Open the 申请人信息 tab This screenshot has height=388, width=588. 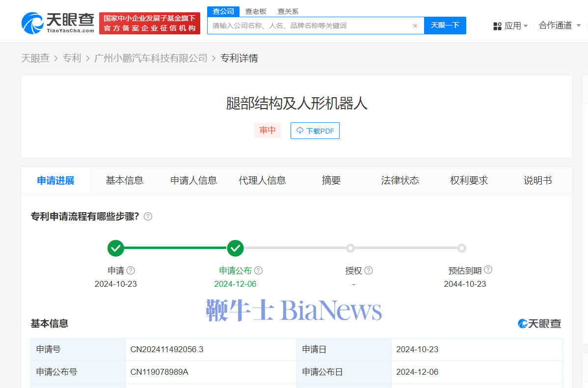(x=193, y=181)
